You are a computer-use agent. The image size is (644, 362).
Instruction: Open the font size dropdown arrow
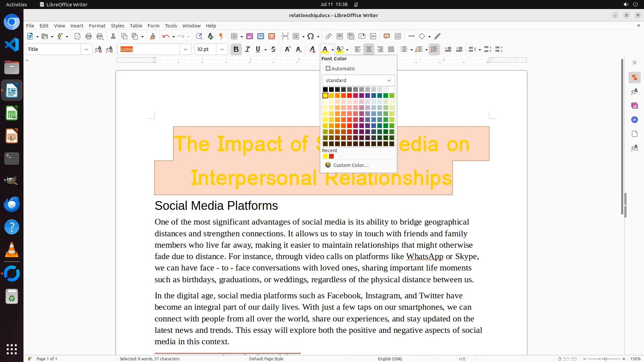[x=222, y=49]
